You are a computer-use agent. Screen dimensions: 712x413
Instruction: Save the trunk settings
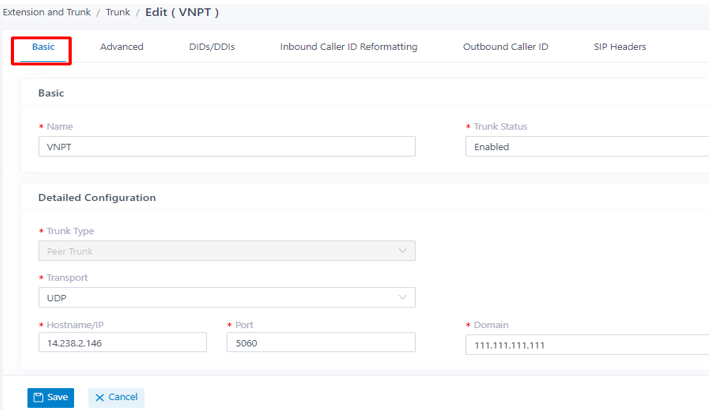click(x=50, y=398)
